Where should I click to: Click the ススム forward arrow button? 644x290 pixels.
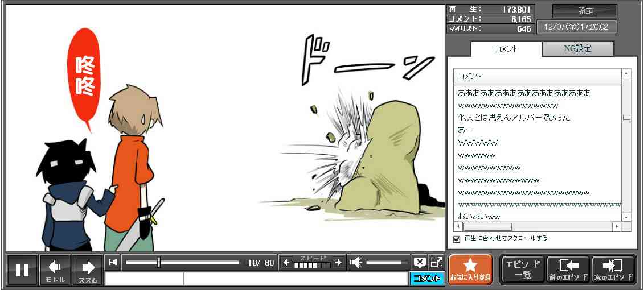pos(88,270)
